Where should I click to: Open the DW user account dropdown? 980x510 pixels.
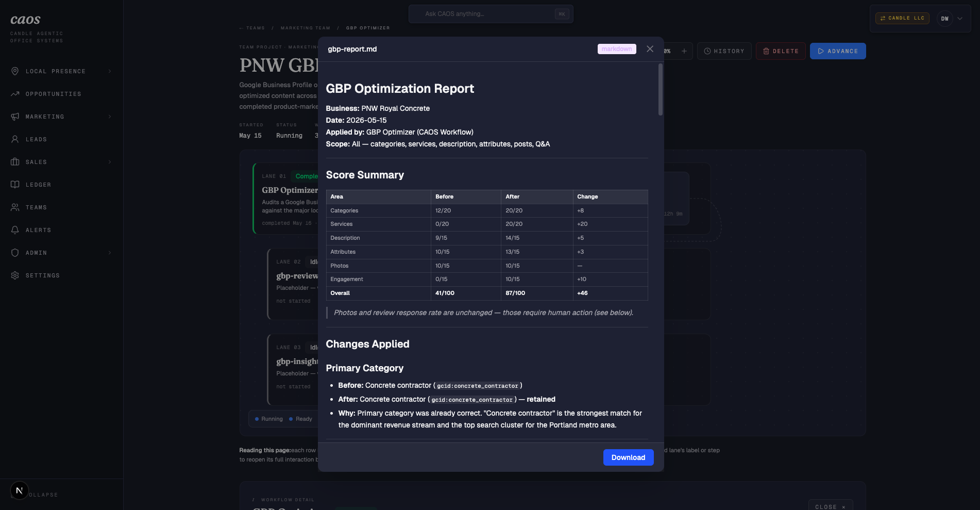point(951,19)
